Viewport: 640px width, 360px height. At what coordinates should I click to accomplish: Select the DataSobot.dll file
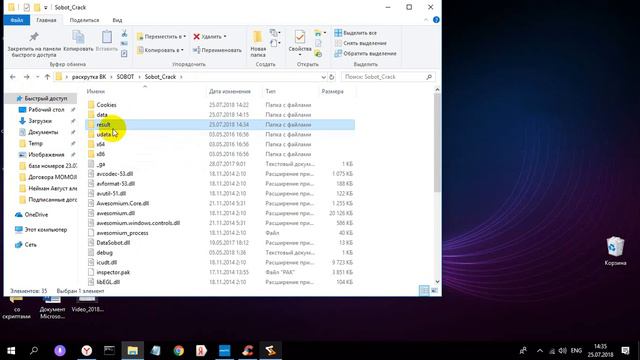point(113,242)
